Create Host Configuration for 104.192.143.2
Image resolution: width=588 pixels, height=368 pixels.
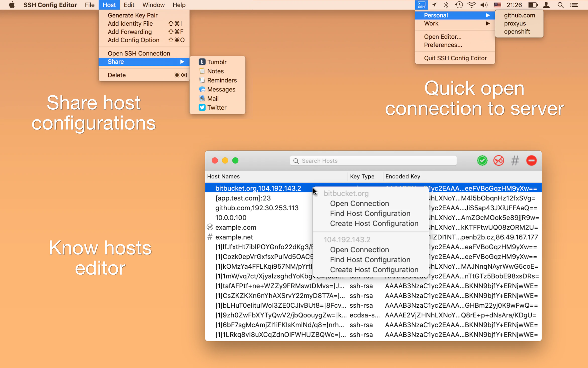point(371,270)
